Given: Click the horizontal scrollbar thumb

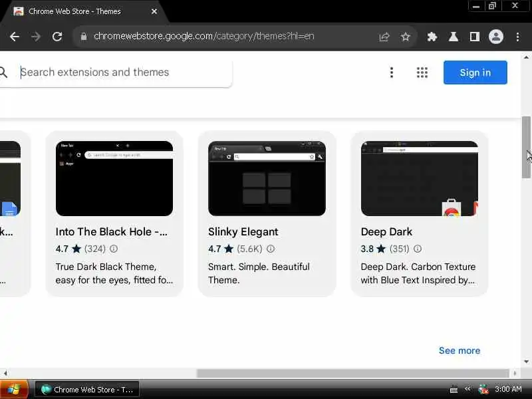Looking at the screenshot, I should click(x=353, y=373).
